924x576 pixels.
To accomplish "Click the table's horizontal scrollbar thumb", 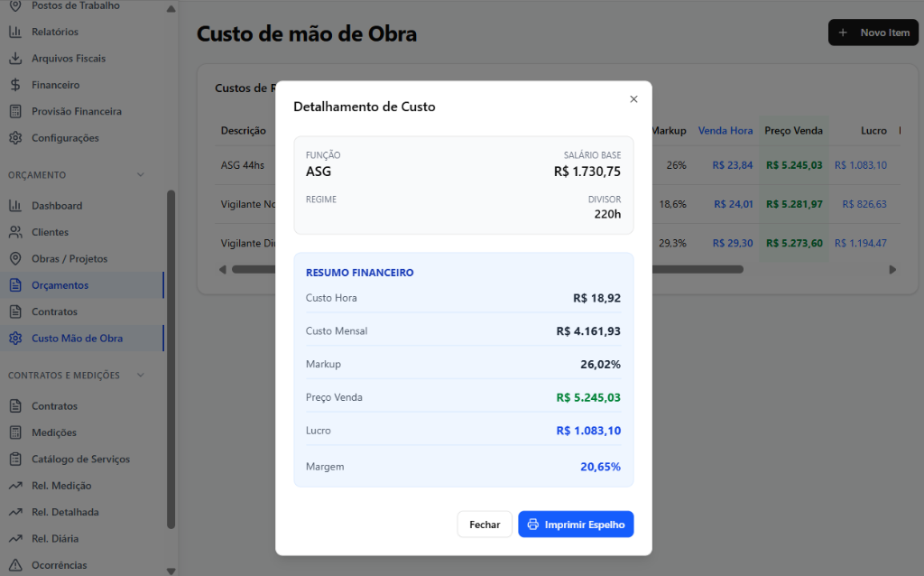I will pos(487,269).
